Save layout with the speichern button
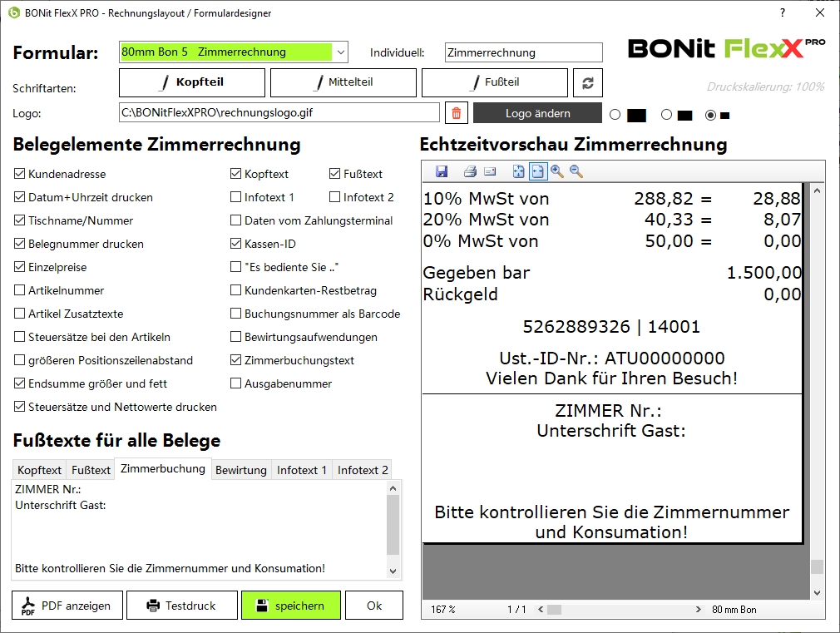 291,605
